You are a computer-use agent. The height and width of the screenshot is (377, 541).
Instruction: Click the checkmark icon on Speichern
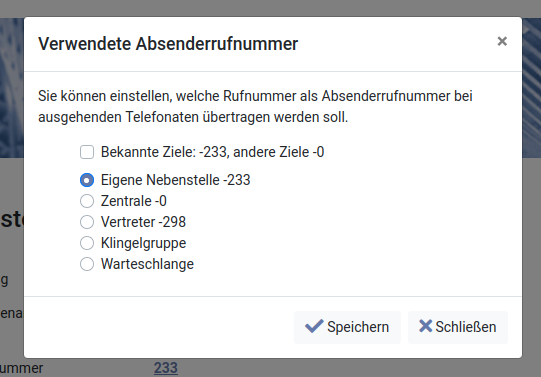click(314, 326)
